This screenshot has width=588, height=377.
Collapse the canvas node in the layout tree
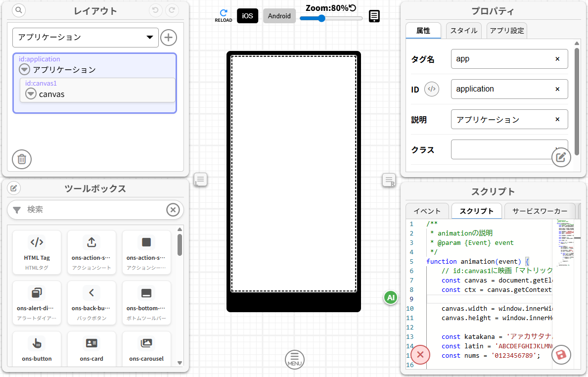pyautogui.click(x=30, y=93)
